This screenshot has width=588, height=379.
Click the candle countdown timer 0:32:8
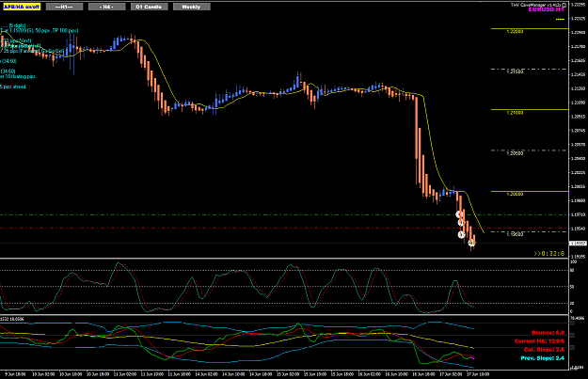click(x=549, y=254)
